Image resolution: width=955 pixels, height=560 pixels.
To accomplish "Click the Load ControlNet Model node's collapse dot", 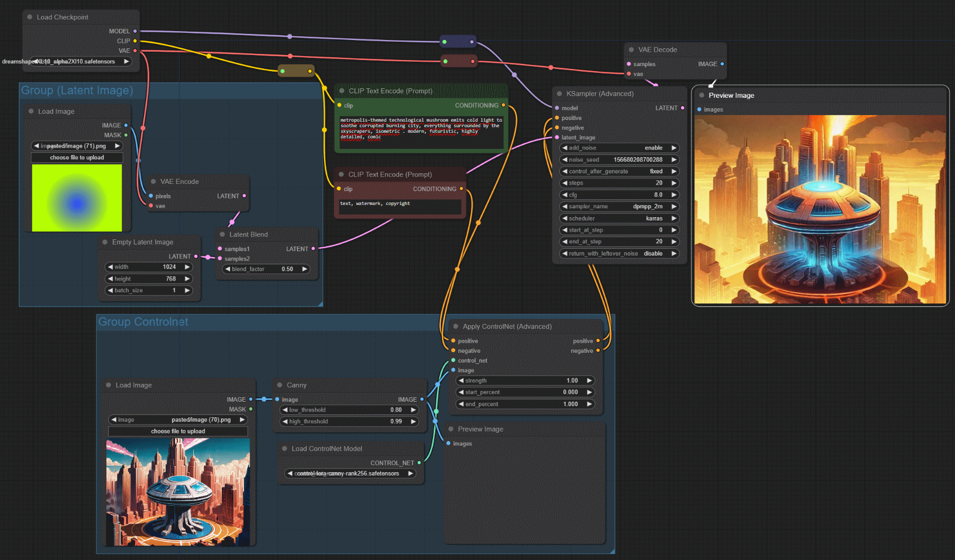I will point(285,449).
